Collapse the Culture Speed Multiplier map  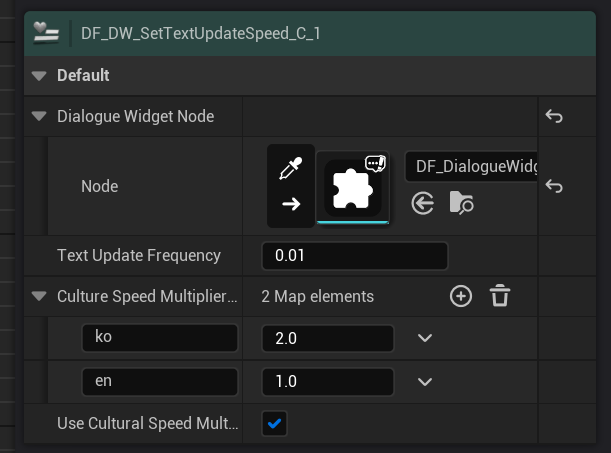[39, 296]
